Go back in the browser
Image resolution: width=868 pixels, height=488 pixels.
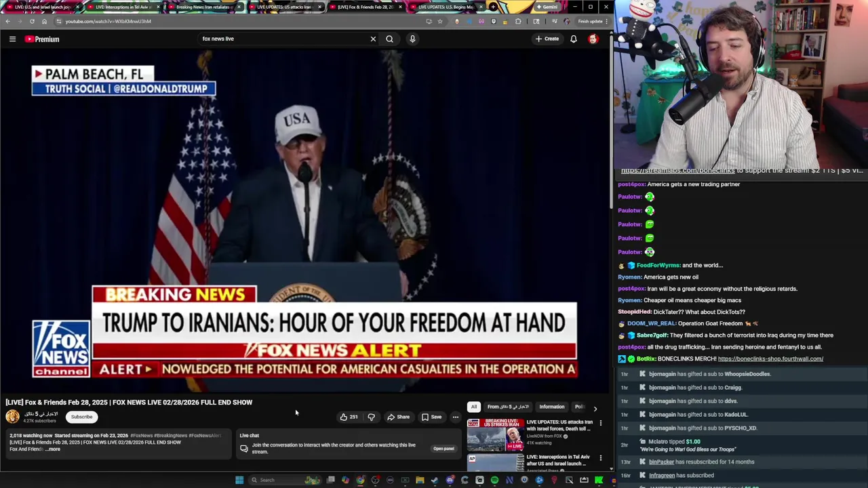coord(7,21)
